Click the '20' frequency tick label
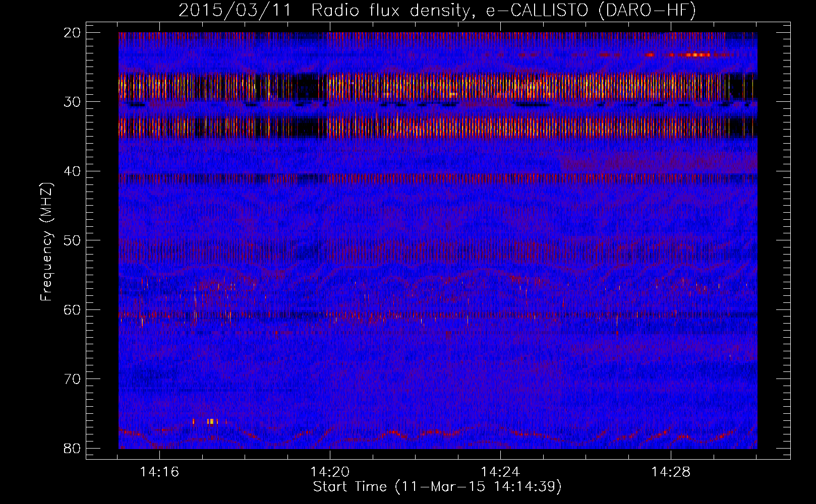 point(73,33)
